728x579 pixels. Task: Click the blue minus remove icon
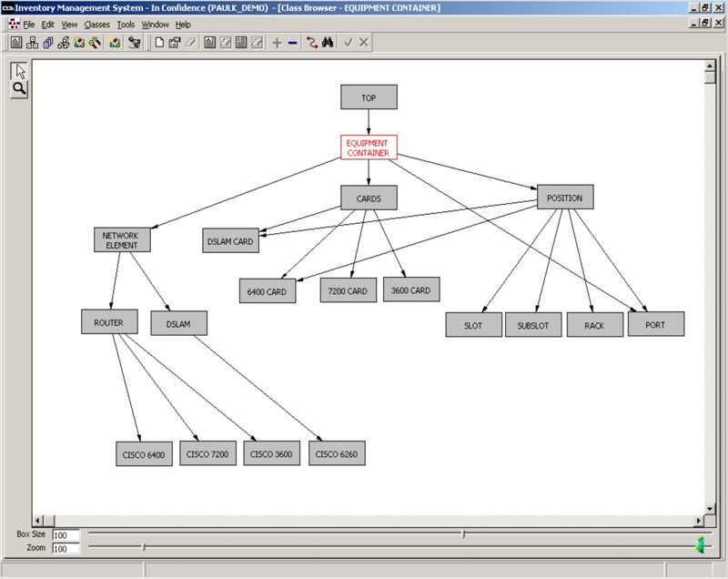292,43
